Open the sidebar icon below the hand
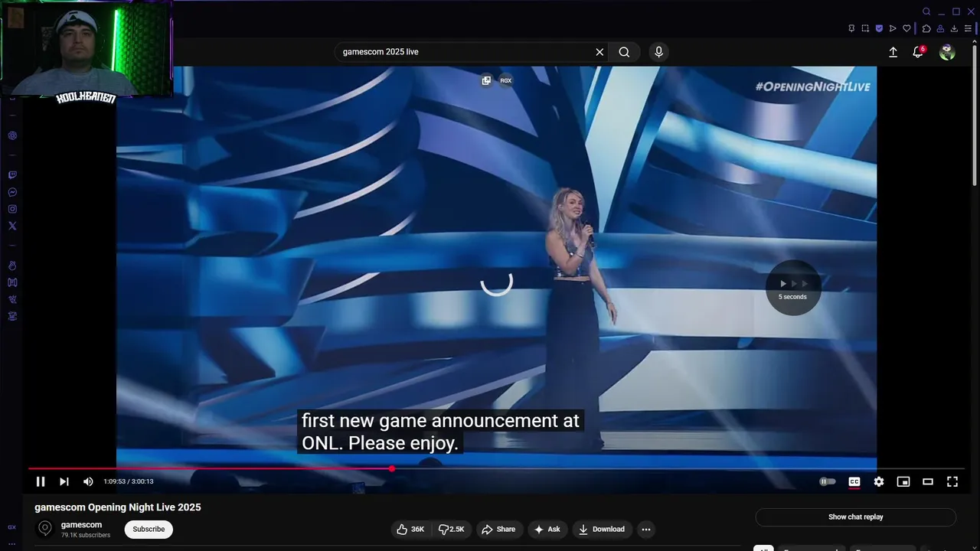This screenshot has height=551, width=980. (12, 282)
